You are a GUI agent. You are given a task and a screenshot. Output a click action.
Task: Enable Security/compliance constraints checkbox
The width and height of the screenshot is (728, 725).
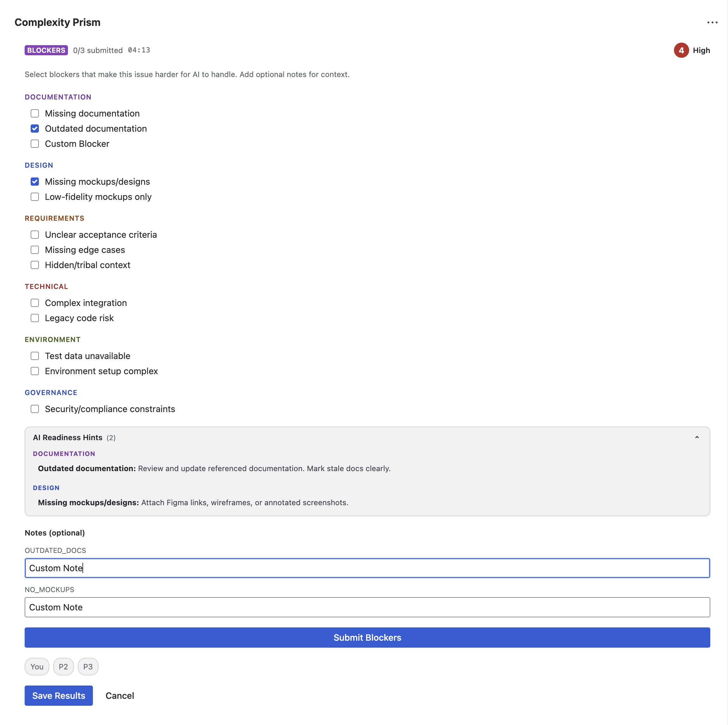click(35, 409)
